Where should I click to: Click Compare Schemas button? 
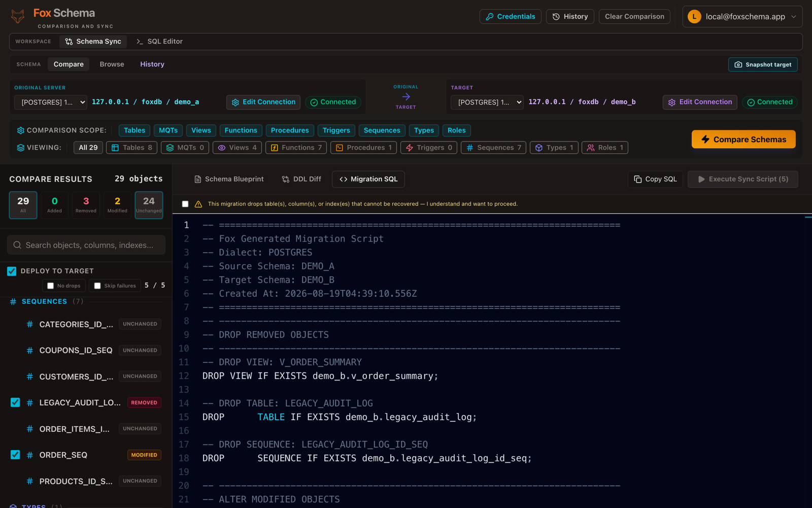743,139
